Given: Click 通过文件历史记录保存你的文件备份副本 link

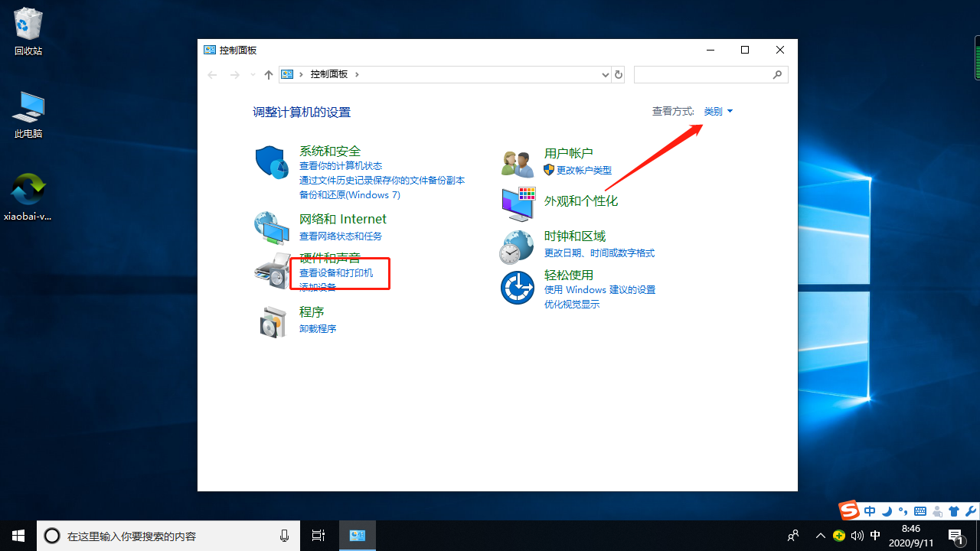Looking at the screenshot, I should click(x=382, y=181).
